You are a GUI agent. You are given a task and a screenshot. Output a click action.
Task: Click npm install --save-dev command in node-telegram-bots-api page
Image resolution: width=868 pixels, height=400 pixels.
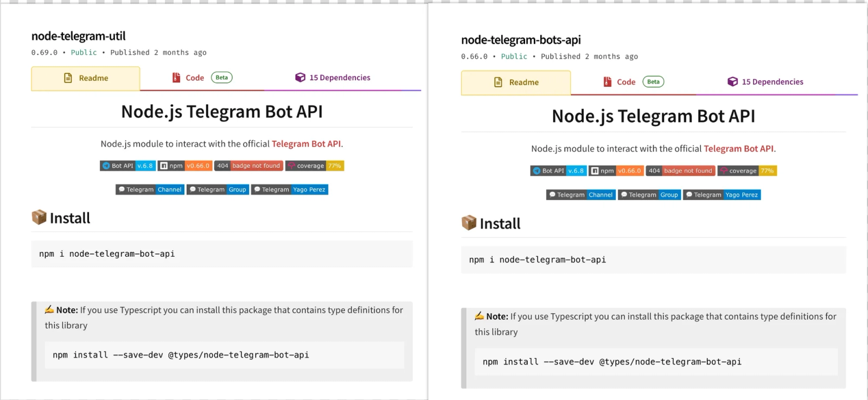pos(656,362)
